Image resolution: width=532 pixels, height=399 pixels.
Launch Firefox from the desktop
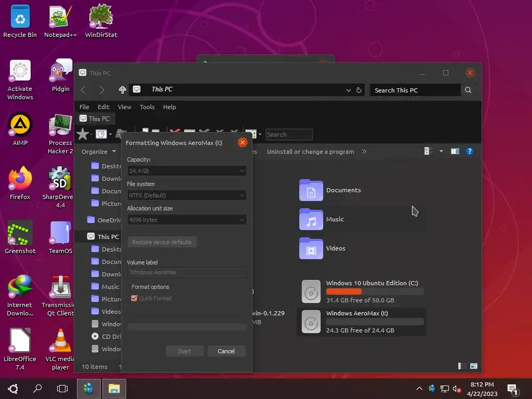[20, 183]
